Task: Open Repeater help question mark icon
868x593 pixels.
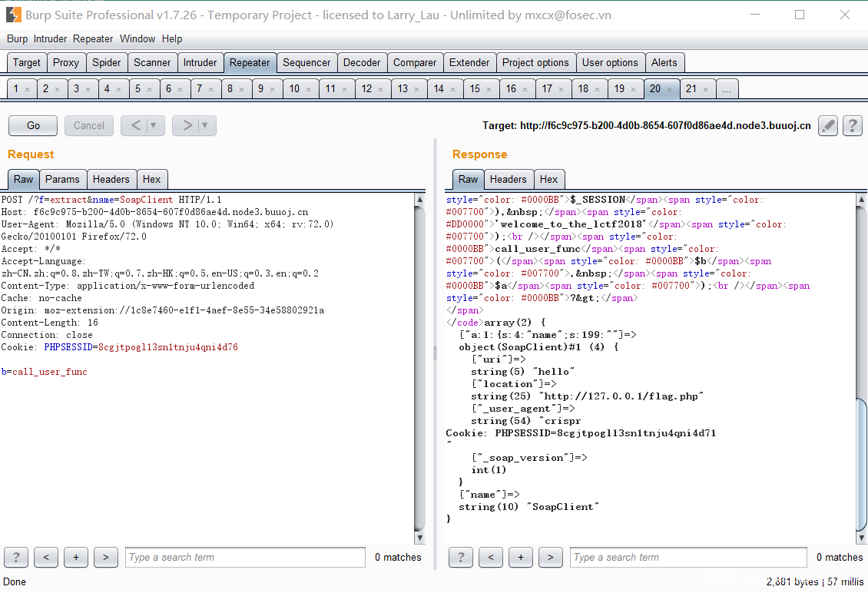Action: click(853, 126)
